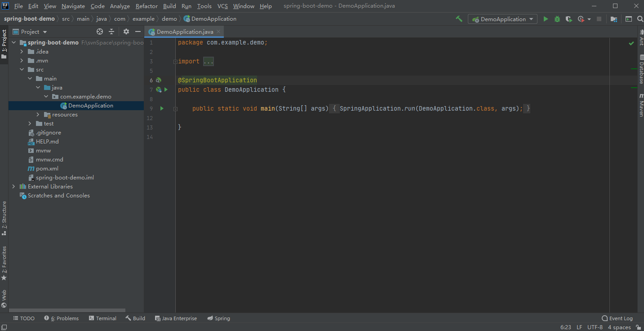644x331 pixels.
Task: Toggle the Favorites side tool window
Action: pyautogui.click(x=4, y=263)
